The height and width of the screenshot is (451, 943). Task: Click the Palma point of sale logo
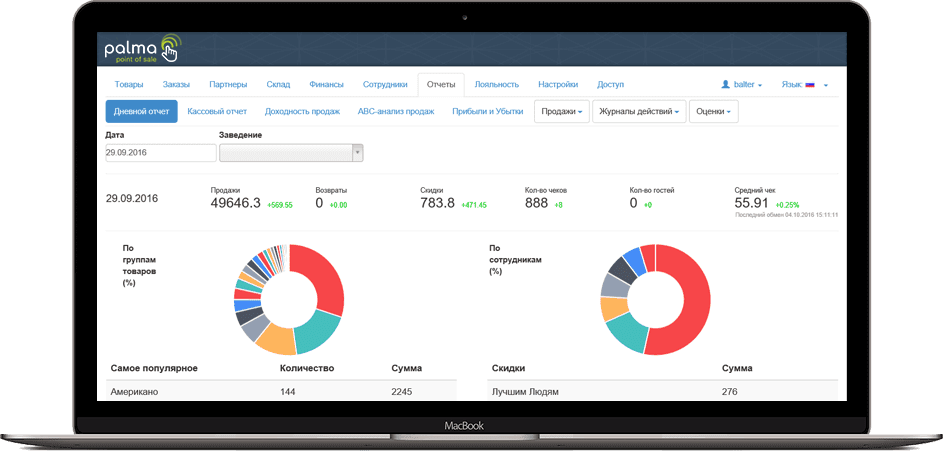click(x=142, y=49)
